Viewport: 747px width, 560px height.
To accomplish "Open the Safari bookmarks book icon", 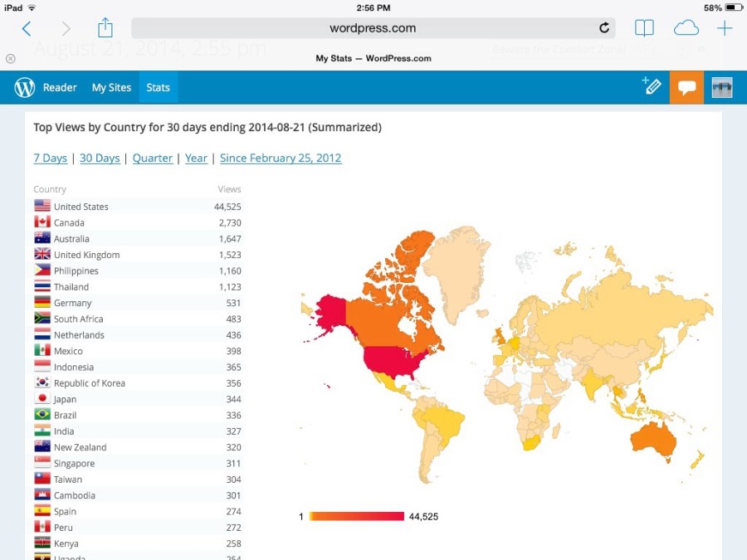I will [x=644, y=28].
